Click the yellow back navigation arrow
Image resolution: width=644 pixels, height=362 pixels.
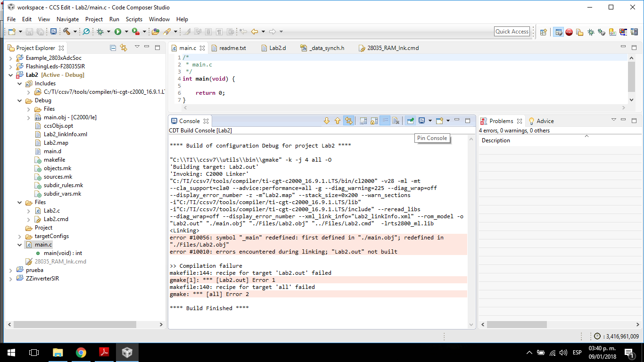255,32
